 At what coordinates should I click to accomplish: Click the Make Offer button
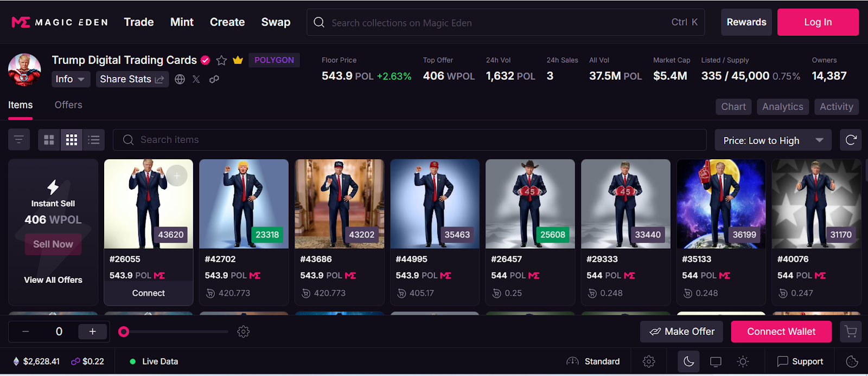(681, 332)
